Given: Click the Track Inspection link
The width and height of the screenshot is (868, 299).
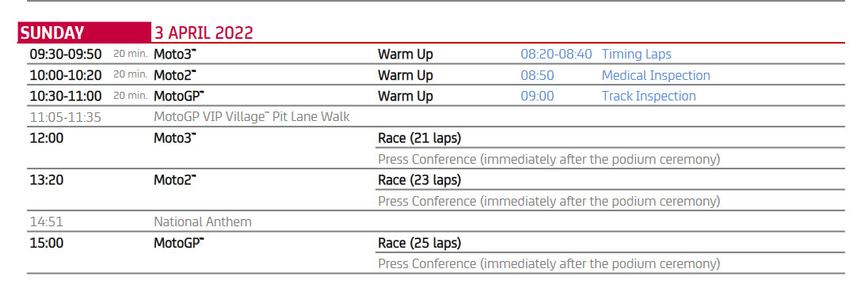Looking at the screenshot, I should 649,97.
